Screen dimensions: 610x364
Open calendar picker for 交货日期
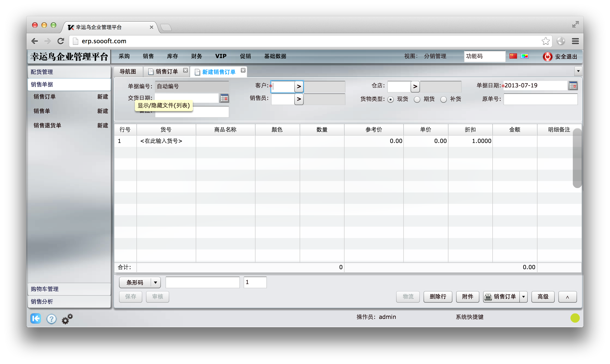tap(224, 98)
